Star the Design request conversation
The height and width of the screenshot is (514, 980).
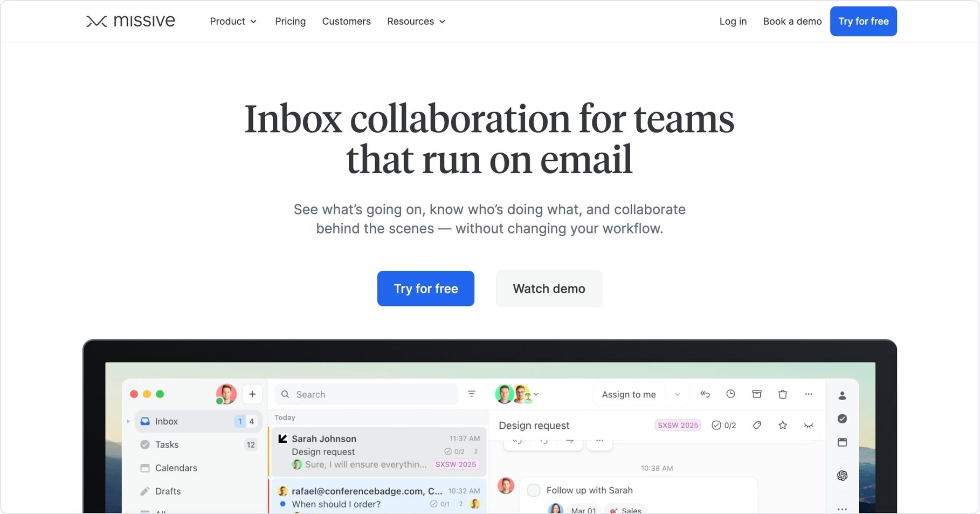[x=783, y=425]
